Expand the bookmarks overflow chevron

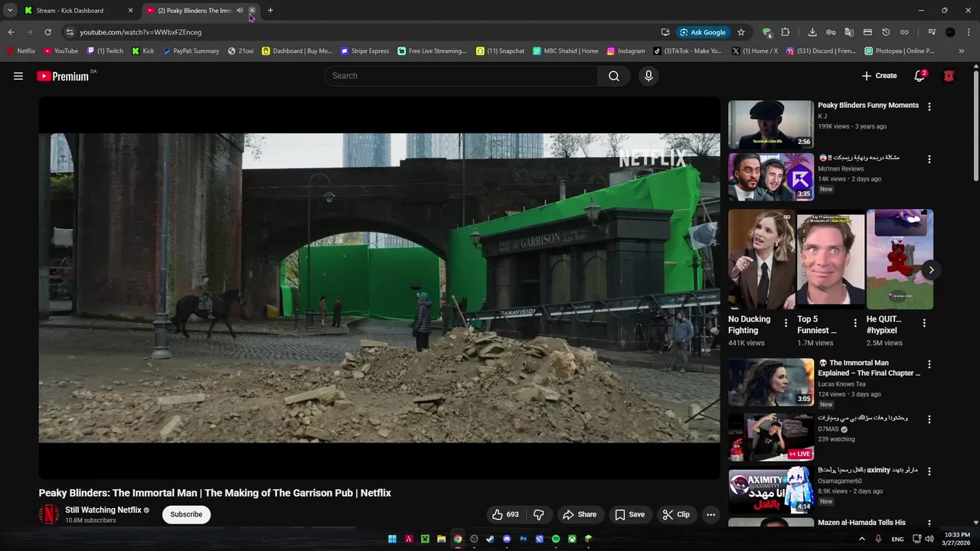pyautogui.click(x=962, y=51)
